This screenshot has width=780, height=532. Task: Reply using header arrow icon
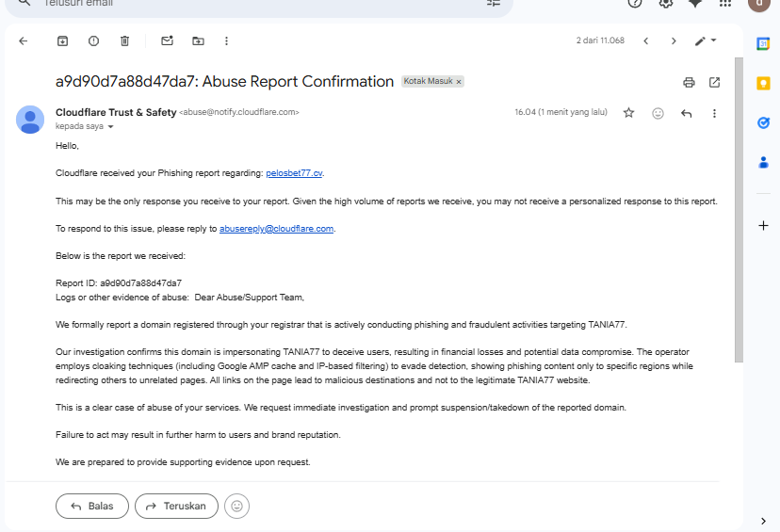pos(686,113)
